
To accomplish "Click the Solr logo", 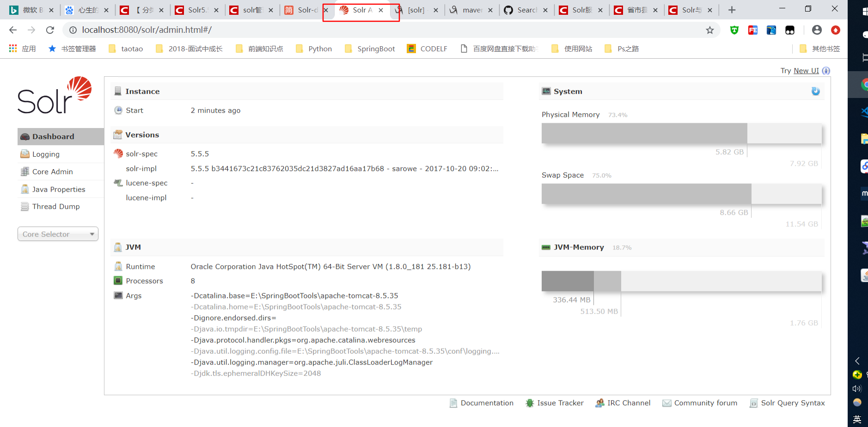I will (x=55, y=95).
